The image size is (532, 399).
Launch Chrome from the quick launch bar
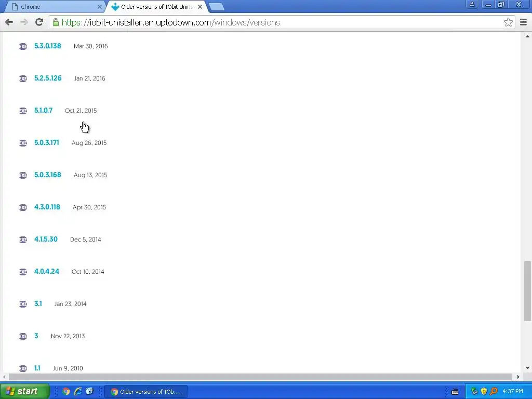(66, 392)
